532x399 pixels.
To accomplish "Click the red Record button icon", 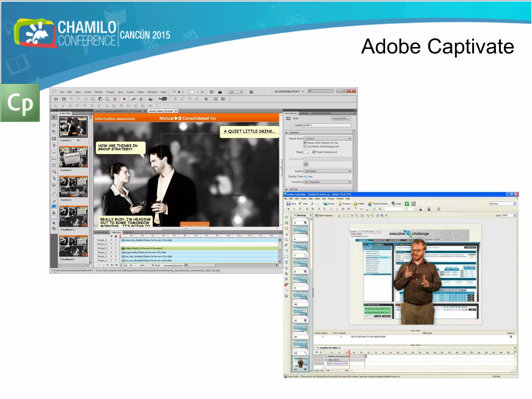I will [124, 99].
